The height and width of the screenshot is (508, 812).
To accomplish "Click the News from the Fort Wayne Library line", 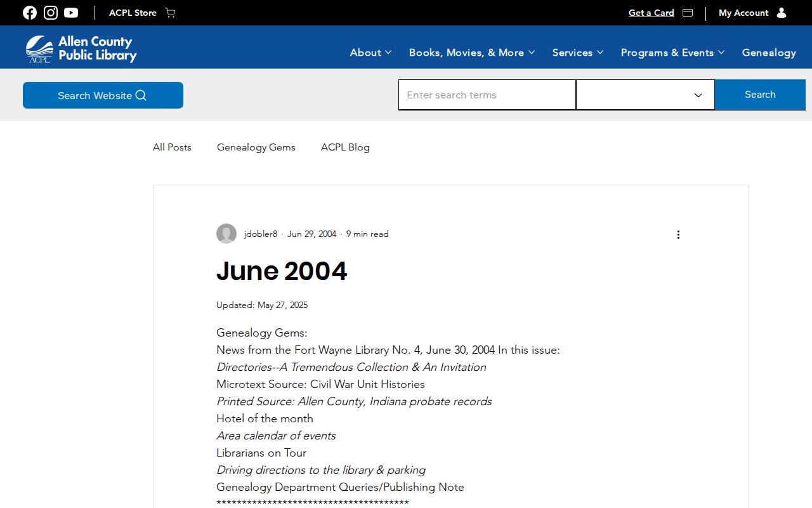I will click(x=388, y=350).
